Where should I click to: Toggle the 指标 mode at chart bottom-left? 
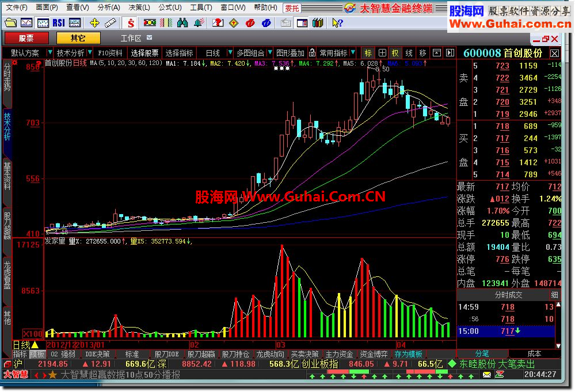click(20, 354)
